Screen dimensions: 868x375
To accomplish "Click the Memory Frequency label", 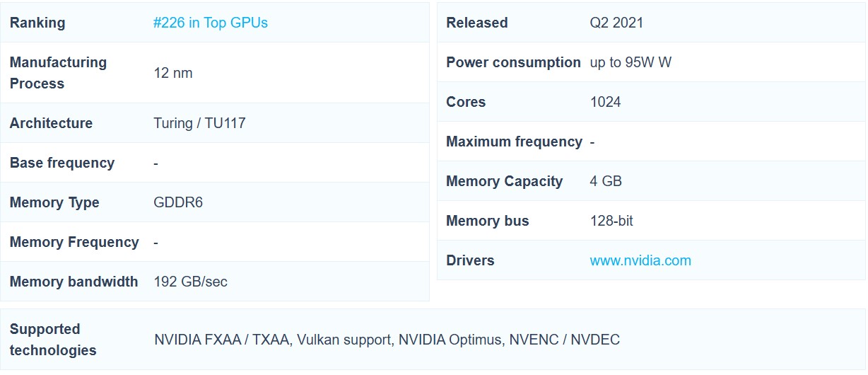I will (x=74, y=242).
